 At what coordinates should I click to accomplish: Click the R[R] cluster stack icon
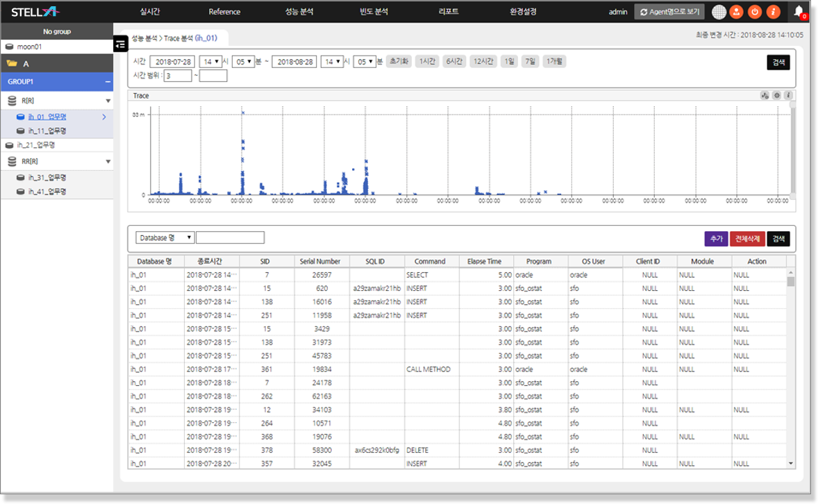point(12,100)
